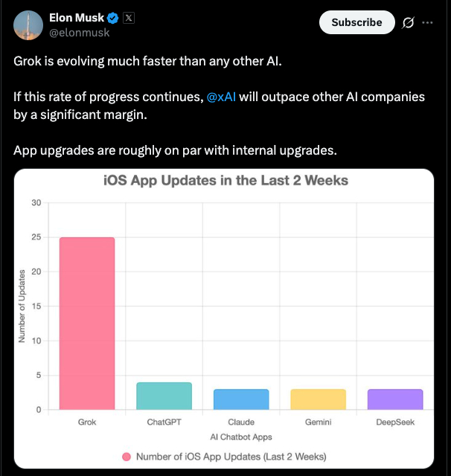Click the blue verified checkmark badge
451x476 pixels.
tap(112, 18)
